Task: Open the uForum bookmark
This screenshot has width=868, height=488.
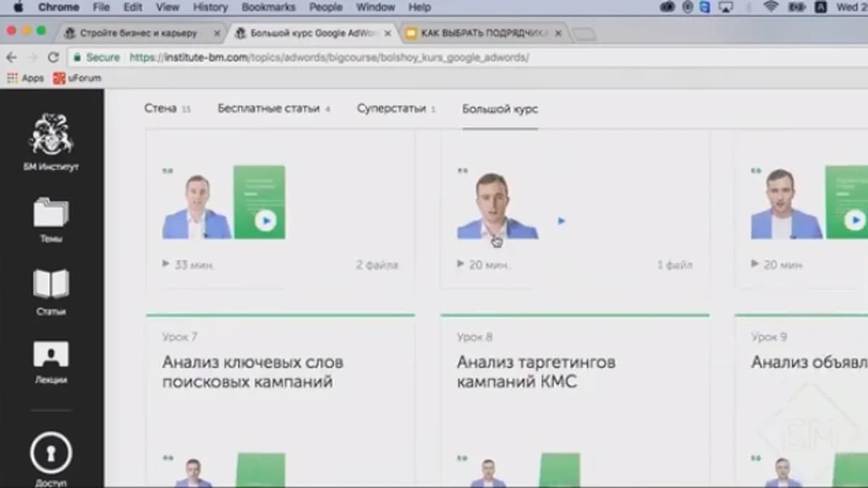Action: click(x=77, y=78)
